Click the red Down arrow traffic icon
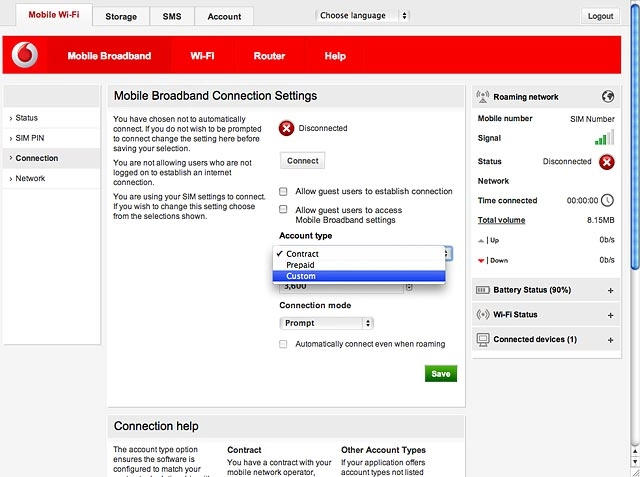Image resolution: width=640 pixels, height=477 pixels. pyautogui.click(x=481, y=260)
